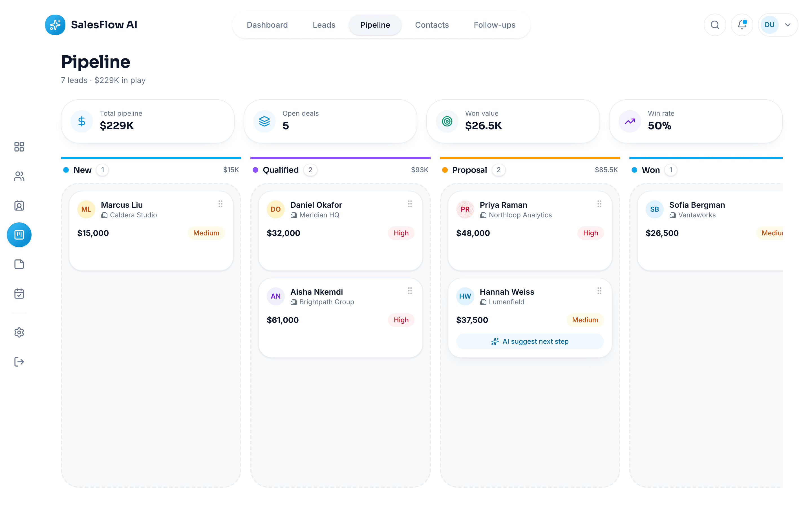
Task: Click the Medium badge on Hannah Weiss card
Action: click(x=585, y=320)
